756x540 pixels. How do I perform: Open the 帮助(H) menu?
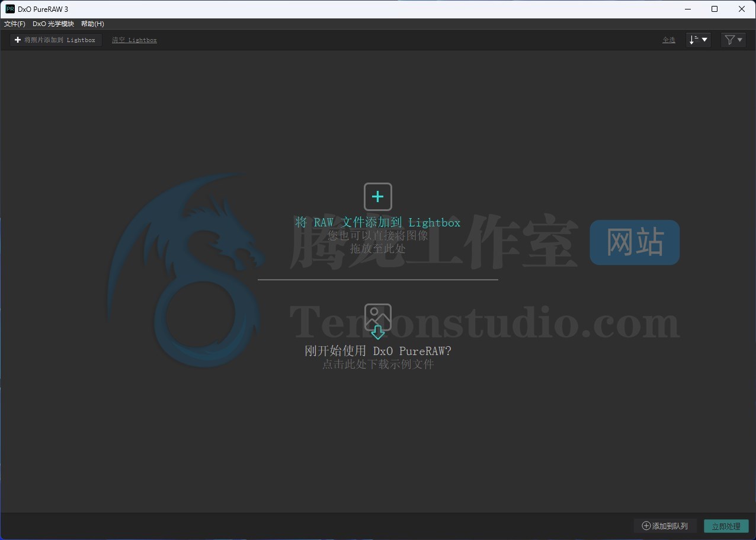(92, 24)
